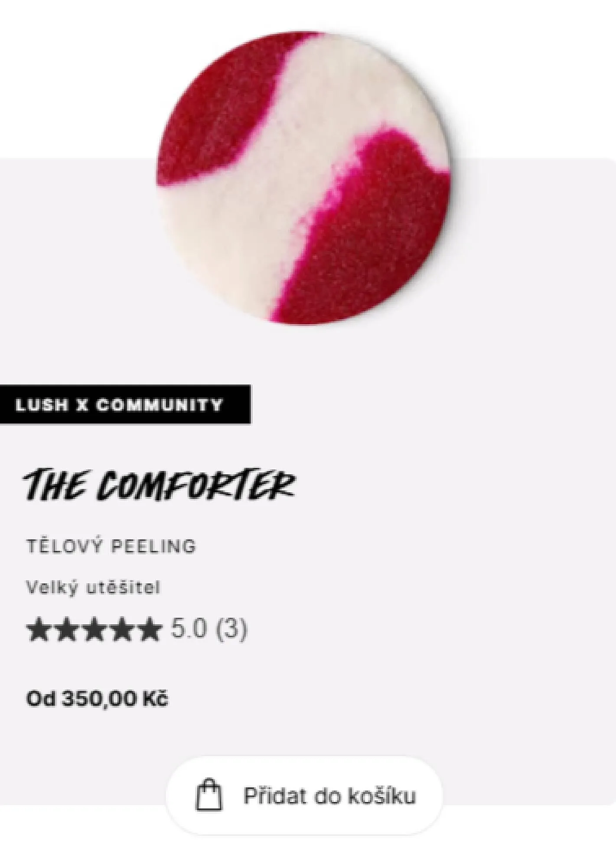Open the round Comforter product image
616x867 pixels.
pyautogui.click(x=303, y=177)
